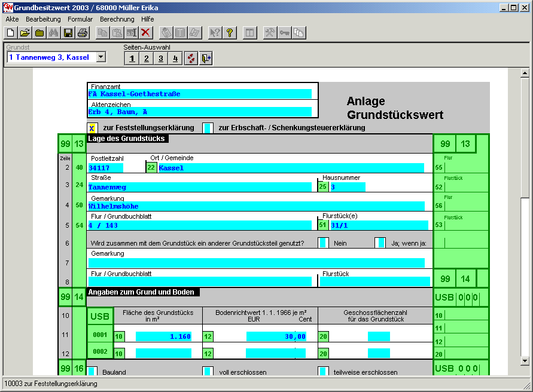Check the 'Nein' box in Zeile 6
This screenshot has width=533, height=392.
323,243
